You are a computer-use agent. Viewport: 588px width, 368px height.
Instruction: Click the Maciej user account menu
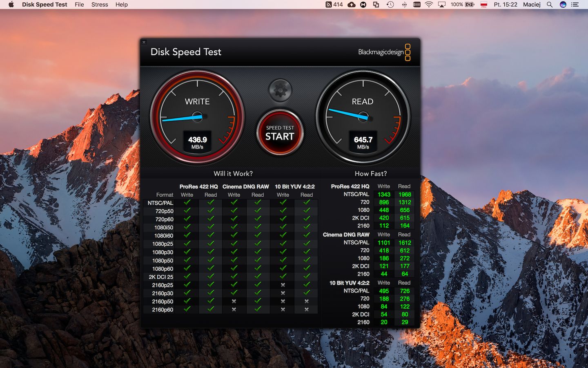(532, 4)
